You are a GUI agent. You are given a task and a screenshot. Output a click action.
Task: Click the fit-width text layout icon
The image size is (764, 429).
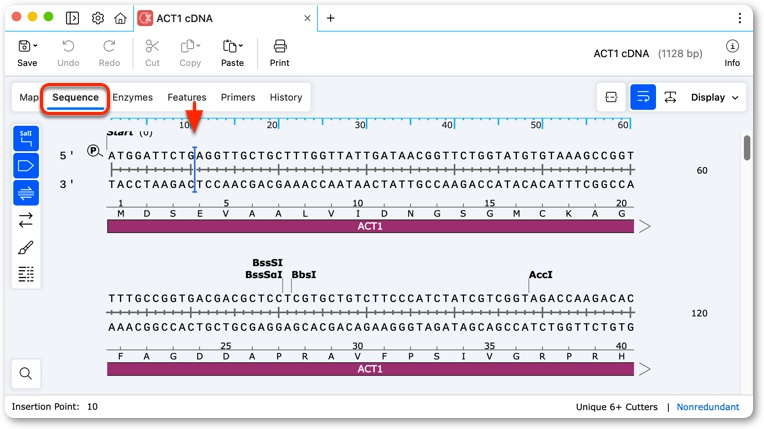670,97
